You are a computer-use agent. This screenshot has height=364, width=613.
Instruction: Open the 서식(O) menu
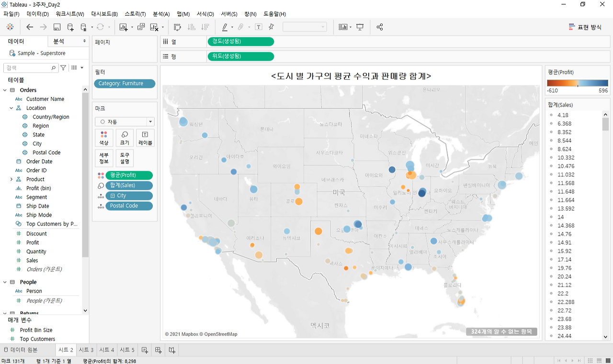205,14
